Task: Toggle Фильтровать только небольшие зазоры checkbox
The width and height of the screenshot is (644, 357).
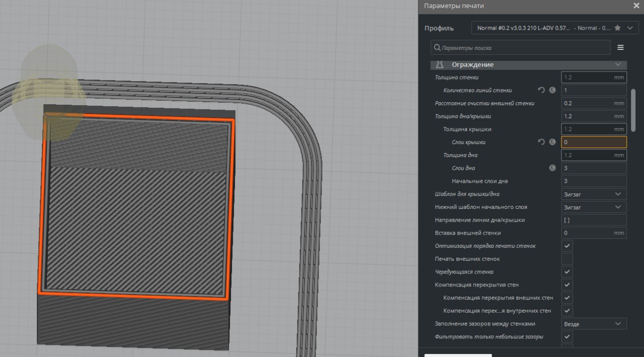Action: point(567,336)
